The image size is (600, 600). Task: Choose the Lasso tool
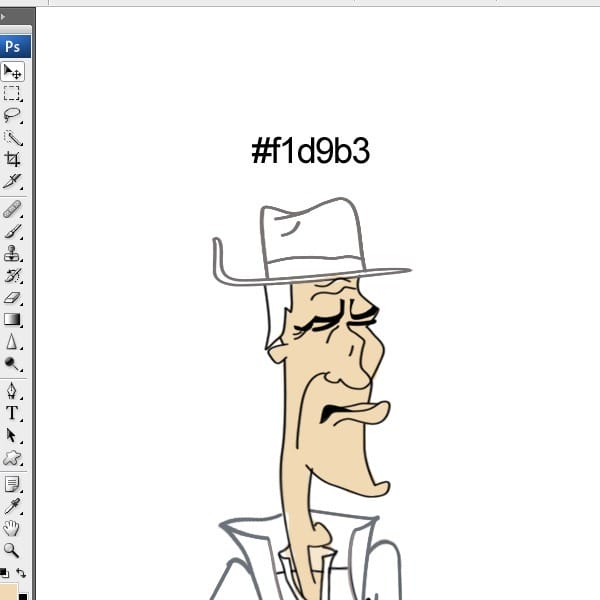12,115
